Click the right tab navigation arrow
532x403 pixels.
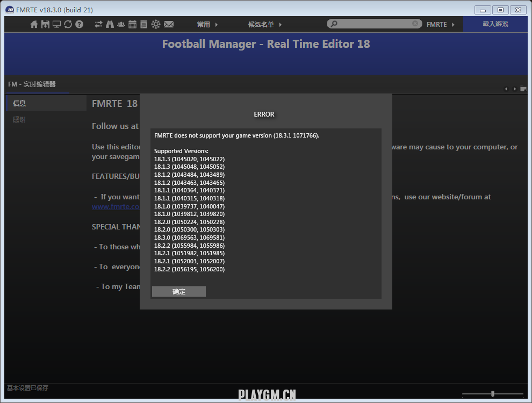point(515,89)
